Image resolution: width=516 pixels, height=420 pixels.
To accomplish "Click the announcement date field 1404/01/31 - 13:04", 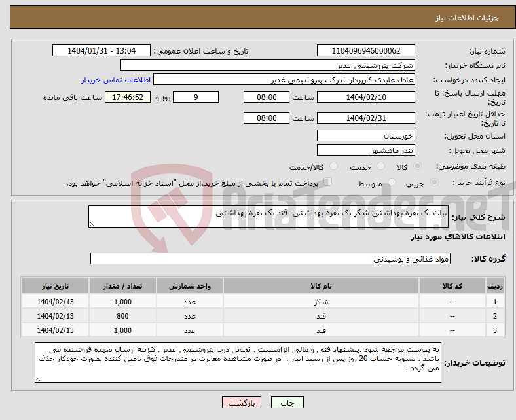I will tap(101, 50).
